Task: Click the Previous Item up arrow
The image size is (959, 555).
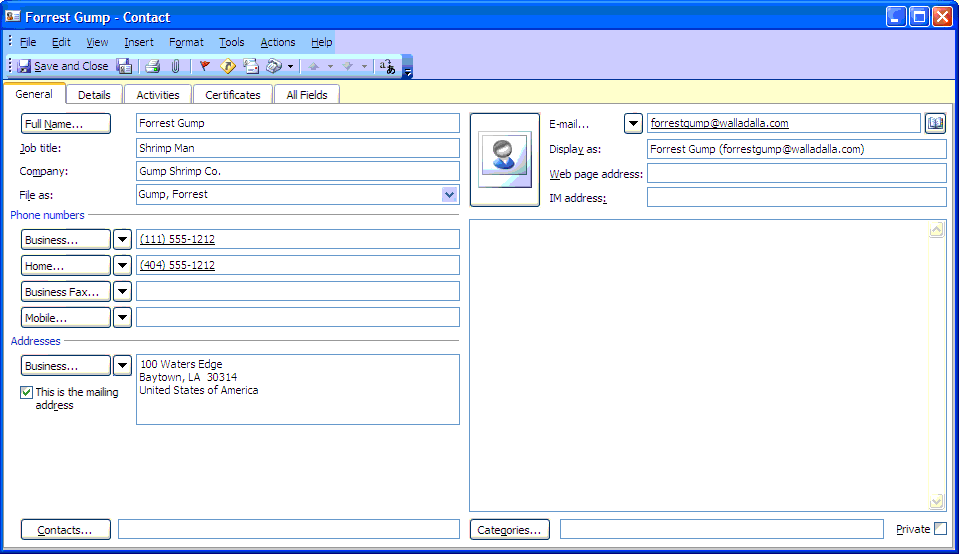Action: (314, 66)
